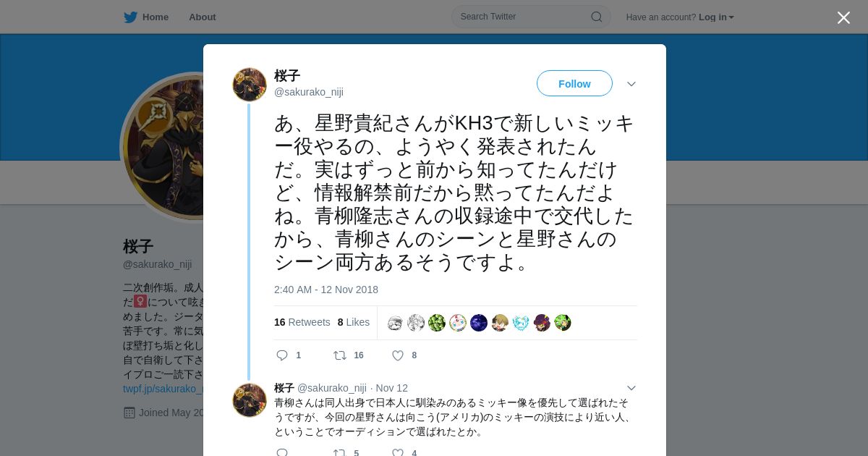The image size is (868, 456).
Task: Open 桜子's avatar in the main tweet
Action: 250,85
